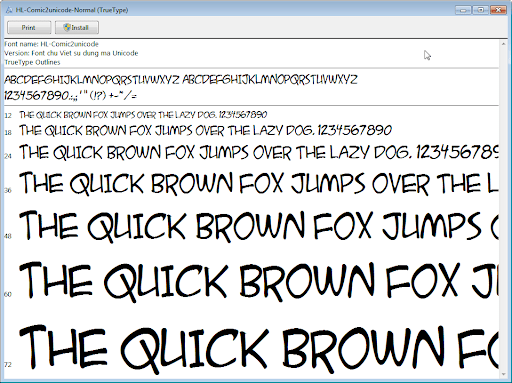Image resolution: width=512 pixels, height=383 pixels.
Task: Click the 'Font name: HL-Comic2unicode' text
Action: click(51, 44)
